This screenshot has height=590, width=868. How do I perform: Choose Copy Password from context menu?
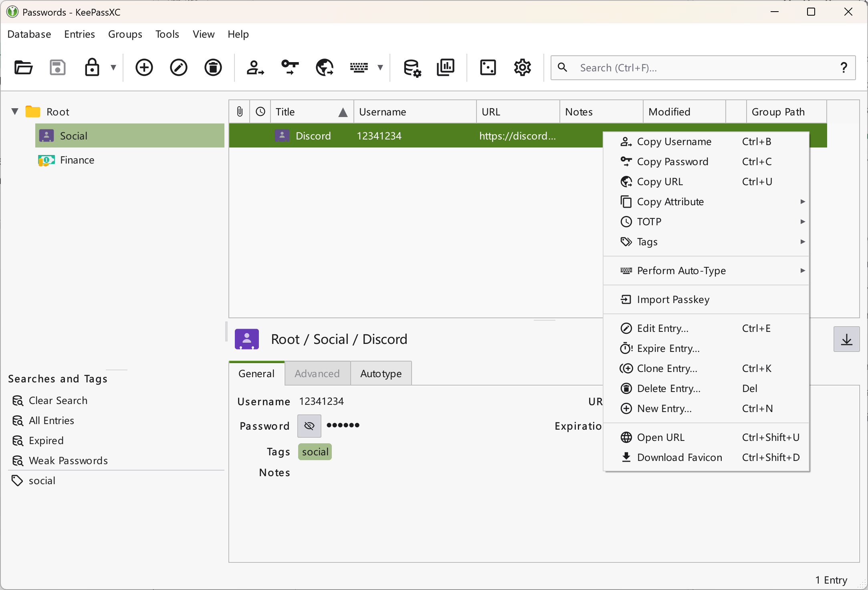pyautogui.click(x=706, y=162)
